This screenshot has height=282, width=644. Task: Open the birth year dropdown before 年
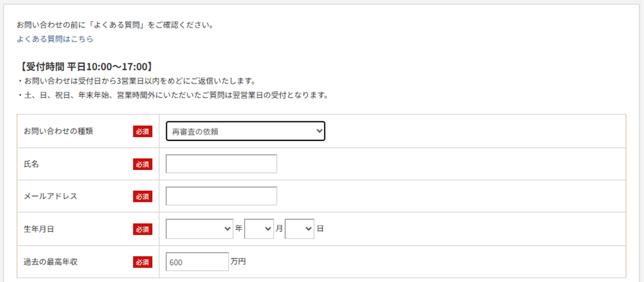(200, 229)
